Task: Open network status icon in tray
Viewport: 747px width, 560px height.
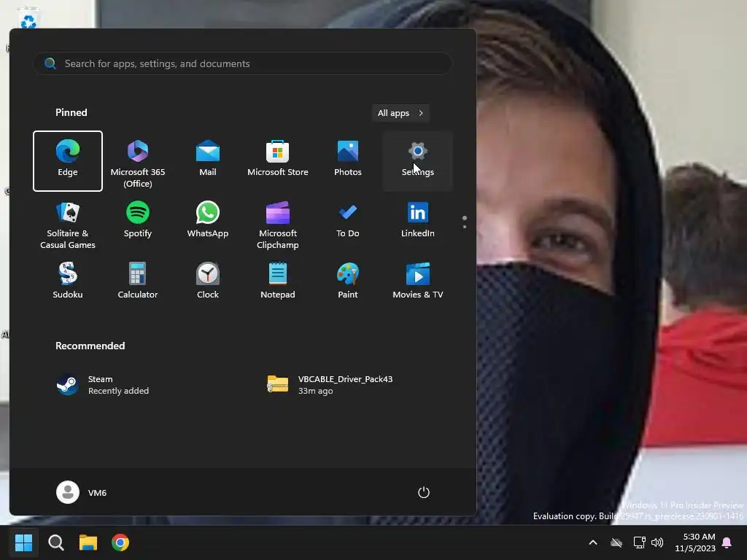Action: [x=639, y=542]
